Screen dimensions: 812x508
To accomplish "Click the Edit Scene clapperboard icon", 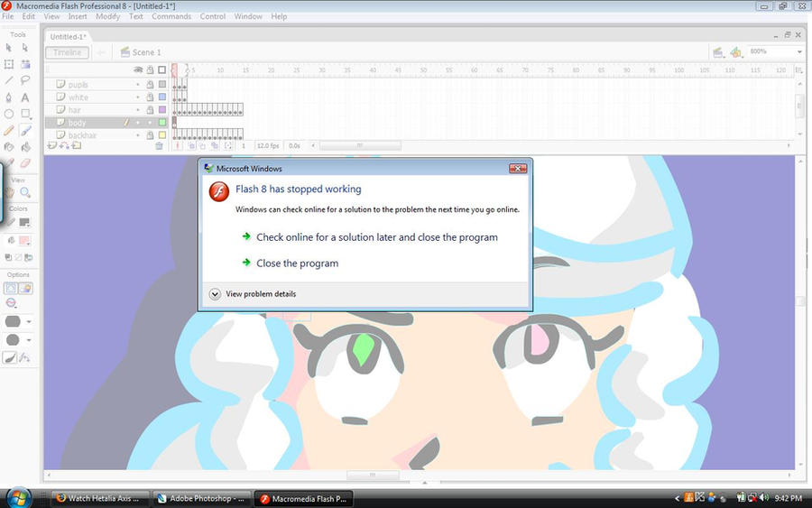I will point(718,52).
